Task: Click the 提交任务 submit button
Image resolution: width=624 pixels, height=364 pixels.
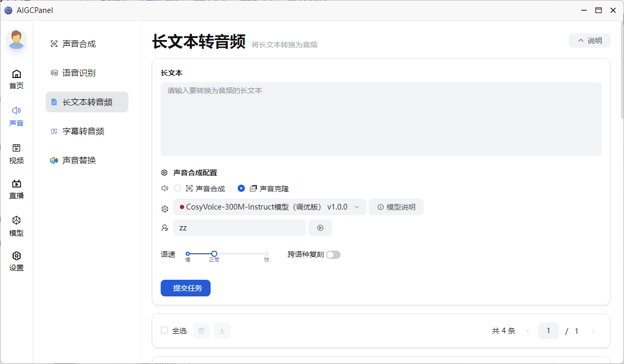Action: click(186, 288)
